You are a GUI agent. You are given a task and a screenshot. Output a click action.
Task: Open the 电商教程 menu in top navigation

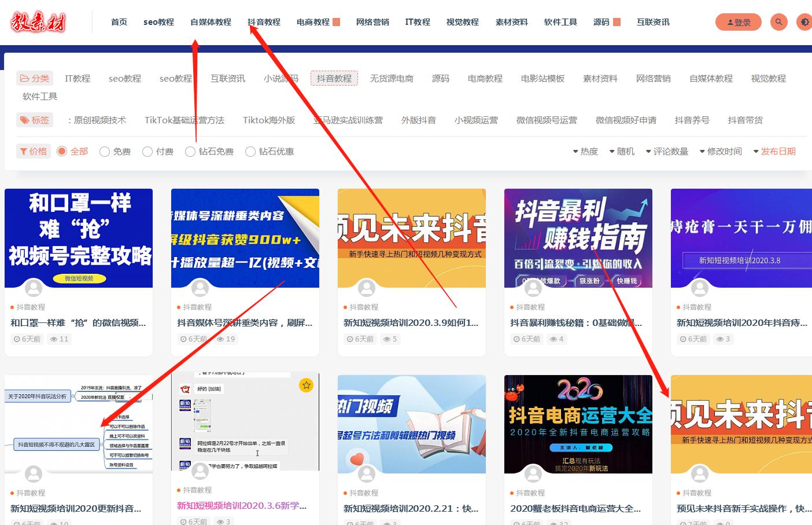313,22
